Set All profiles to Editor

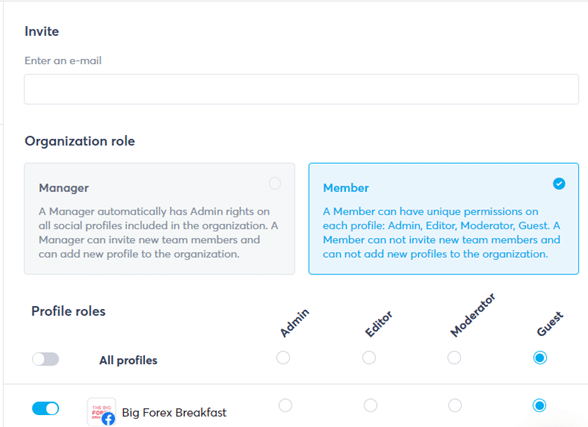[x=369, y=358]
